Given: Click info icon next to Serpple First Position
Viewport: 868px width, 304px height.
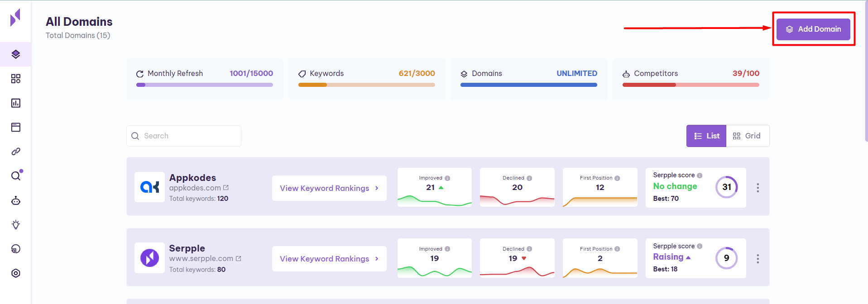Looking at the screenshot, I should (617, 249).
